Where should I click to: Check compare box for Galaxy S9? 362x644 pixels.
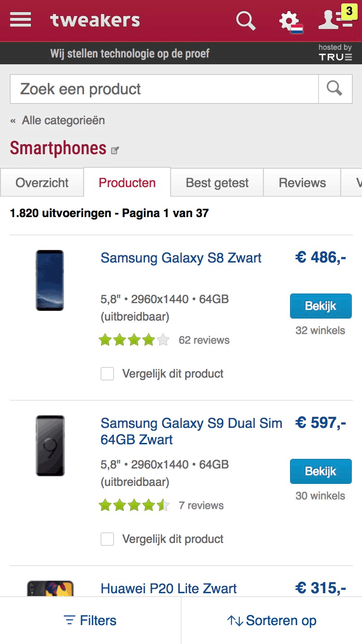pos(107,539)
